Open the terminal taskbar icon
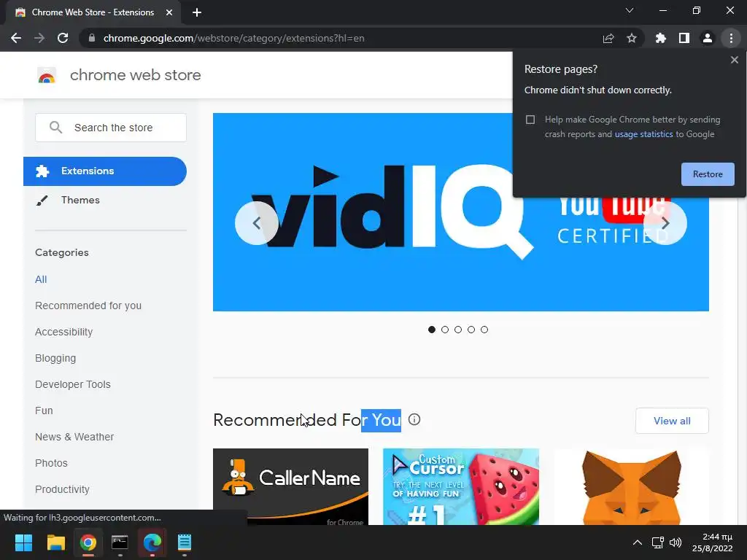Image resolution: width=747 pixels, height=560 pixels. (120, 542)
